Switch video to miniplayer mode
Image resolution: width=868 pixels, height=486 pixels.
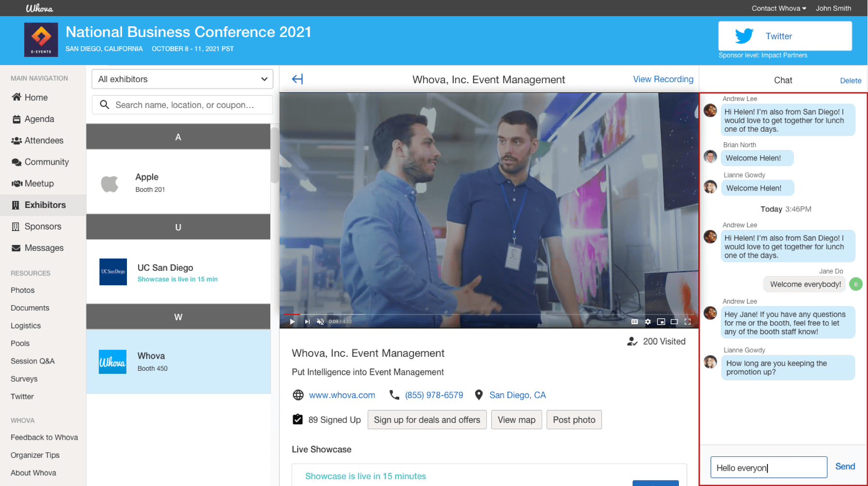point(661,321)
